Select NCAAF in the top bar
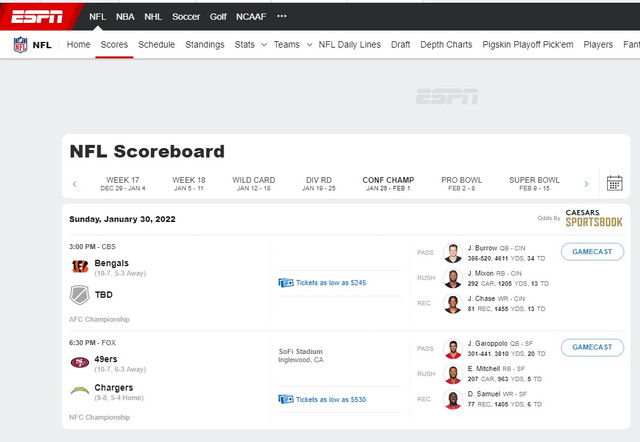 click(251, 17)
